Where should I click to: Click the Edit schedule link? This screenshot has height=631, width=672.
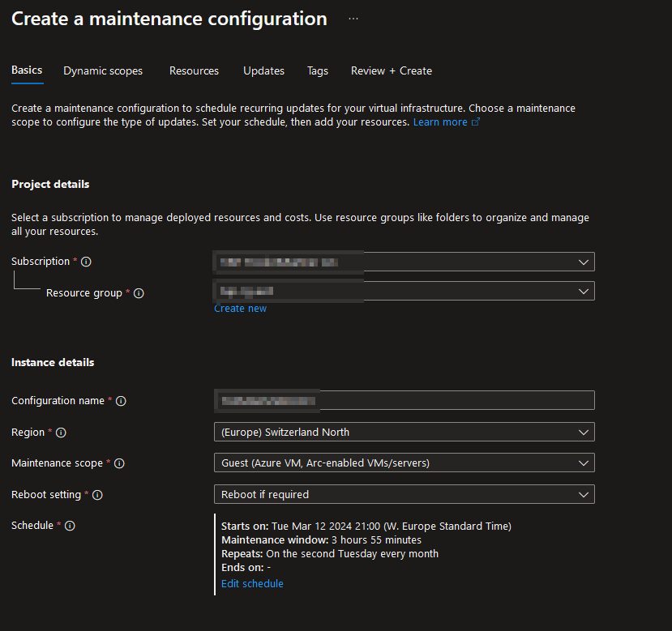[252, 583]
